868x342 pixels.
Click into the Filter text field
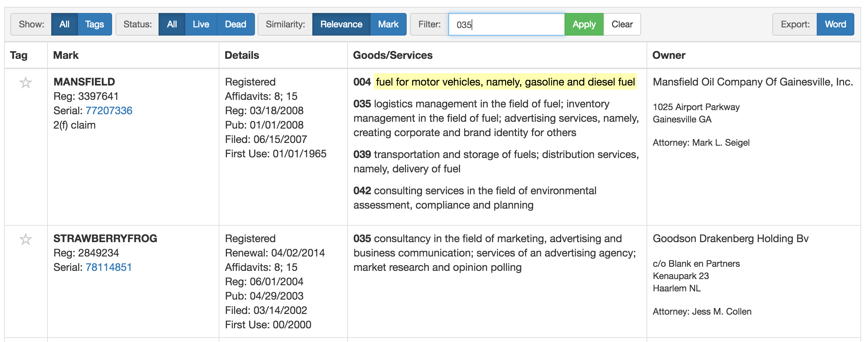pyautogui.click(x=506, y=24)
